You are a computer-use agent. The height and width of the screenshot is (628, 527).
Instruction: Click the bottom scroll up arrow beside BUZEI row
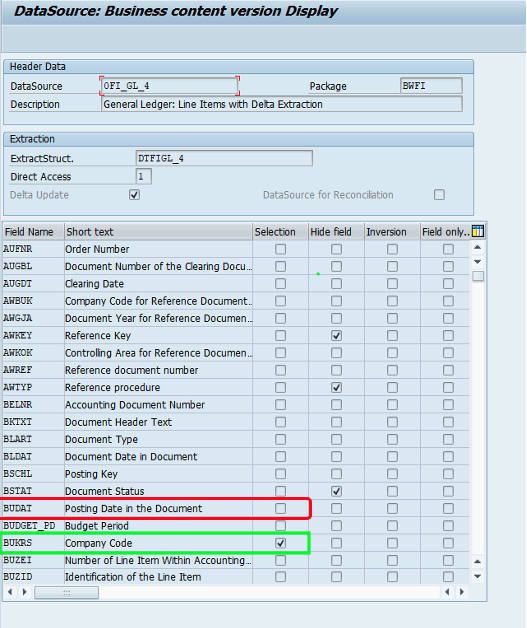coord(477,562)
